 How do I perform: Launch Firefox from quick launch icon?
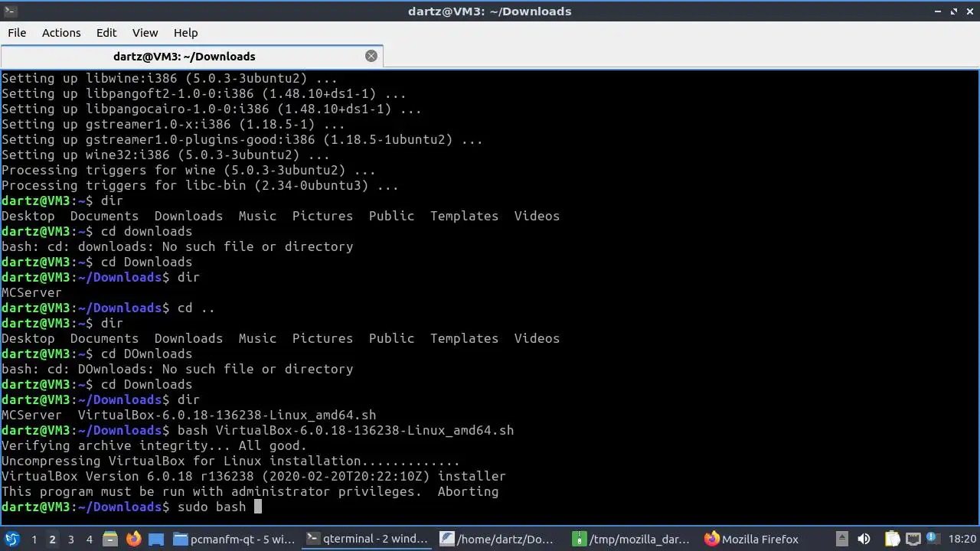tap(133, 540)
